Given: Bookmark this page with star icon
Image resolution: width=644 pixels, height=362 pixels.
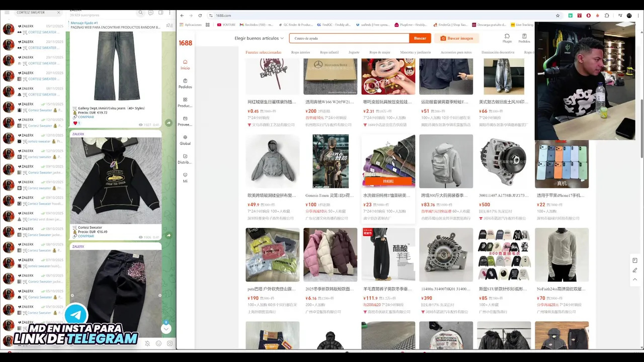Looking at the screenshot, I should tap(557, 16).
